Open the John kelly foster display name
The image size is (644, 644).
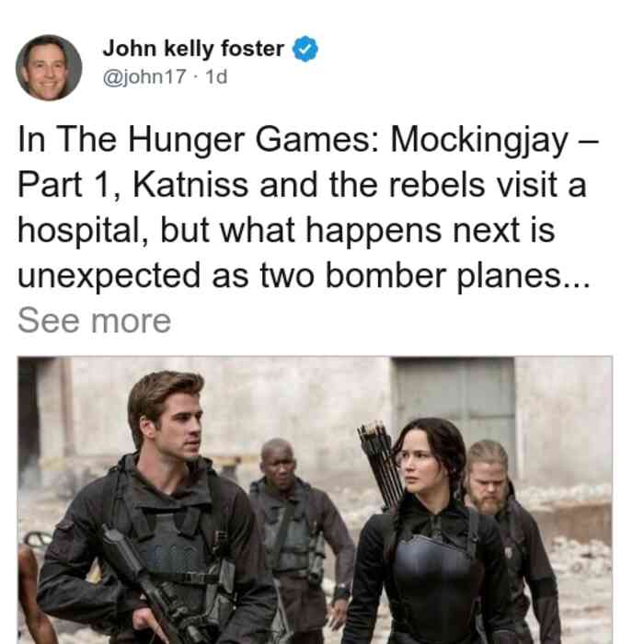[193, 49]
